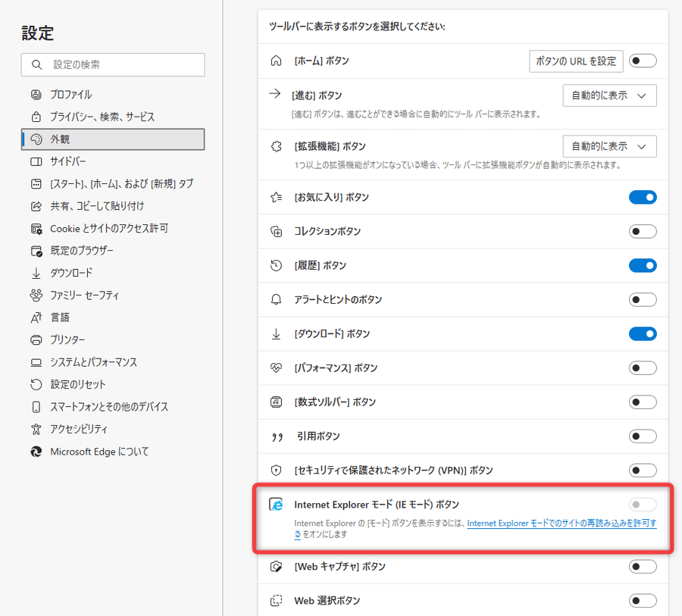Click the quotation marks icon beside 引用ボタン
Image resolution: width=682 pixels, height=616 pixels.
pos(277,436)
